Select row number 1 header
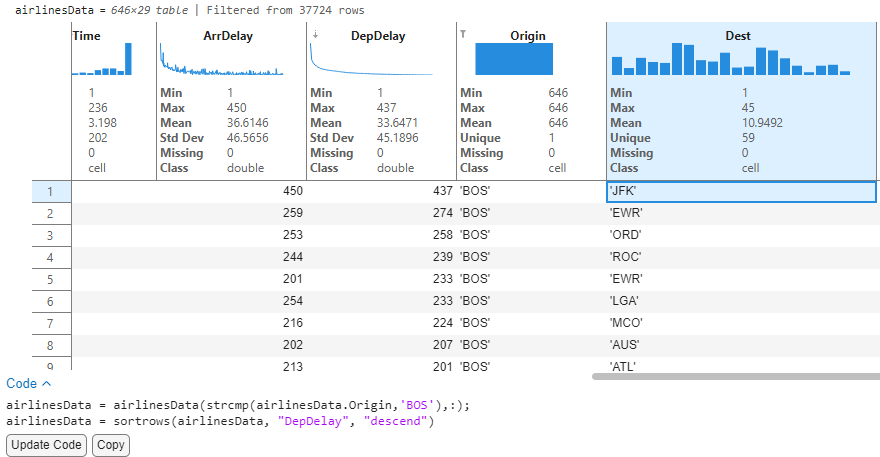Screen dimensions: 880x457 [x=51, y=191]
